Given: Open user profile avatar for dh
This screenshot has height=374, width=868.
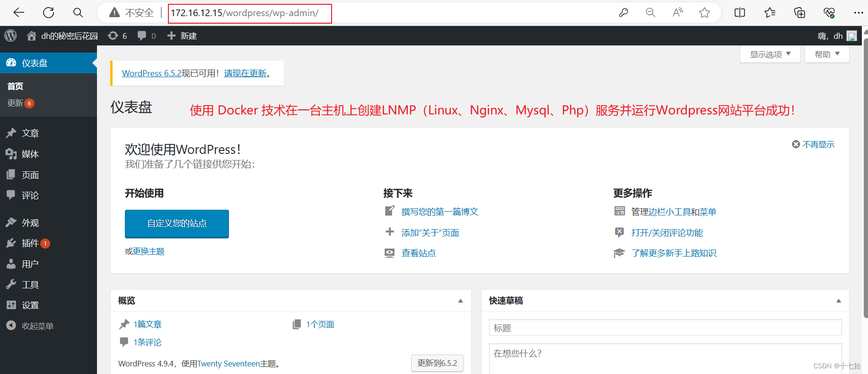Looking at the screenshot, I should [x=851, y=36].
